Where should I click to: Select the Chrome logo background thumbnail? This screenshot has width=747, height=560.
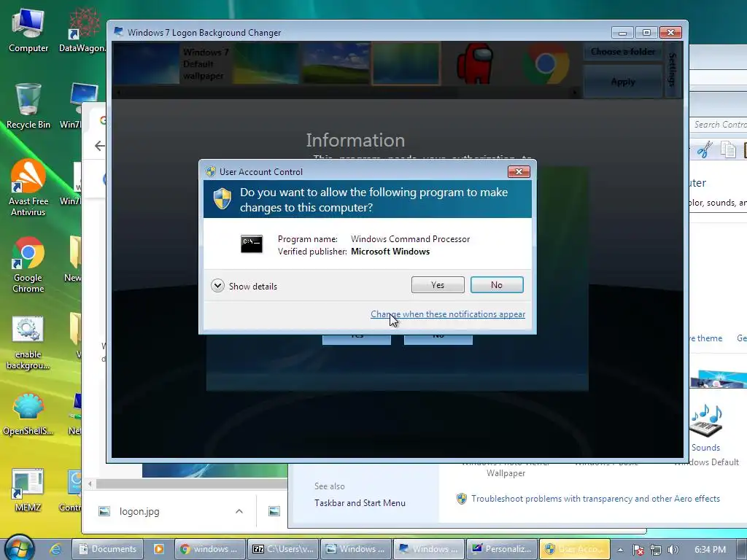546,64
